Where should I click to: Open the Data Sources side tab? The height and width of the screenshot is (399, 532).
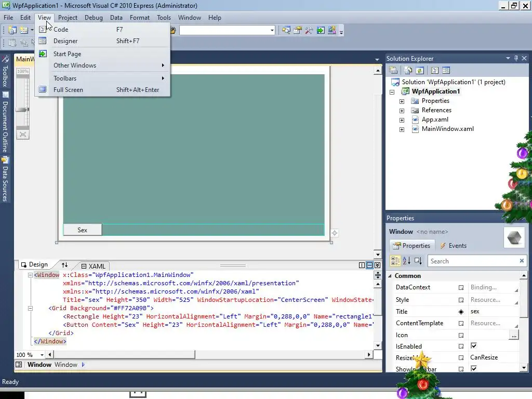pos(5,179)
